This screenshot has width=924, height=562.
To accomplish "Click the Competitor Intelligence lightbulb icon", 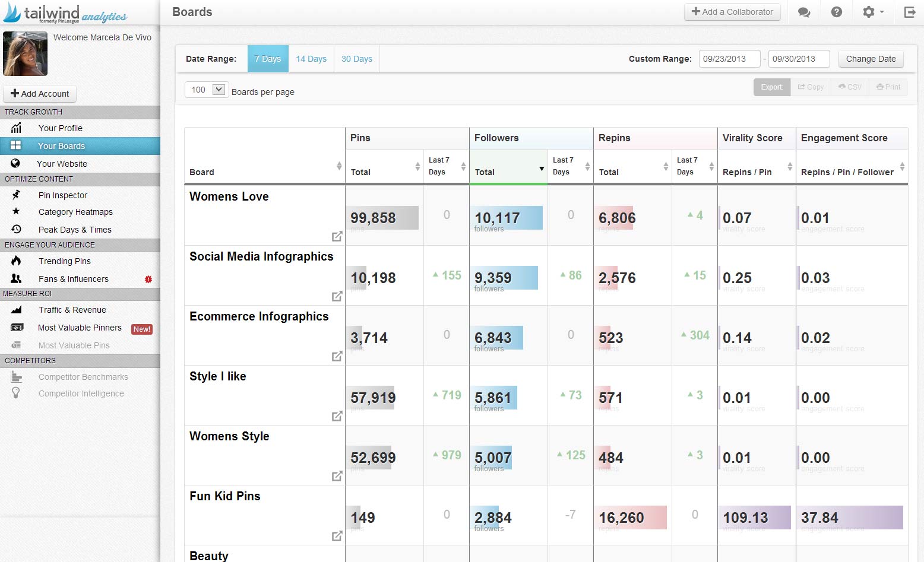I will pyautogui.click(x=16, y=393).
